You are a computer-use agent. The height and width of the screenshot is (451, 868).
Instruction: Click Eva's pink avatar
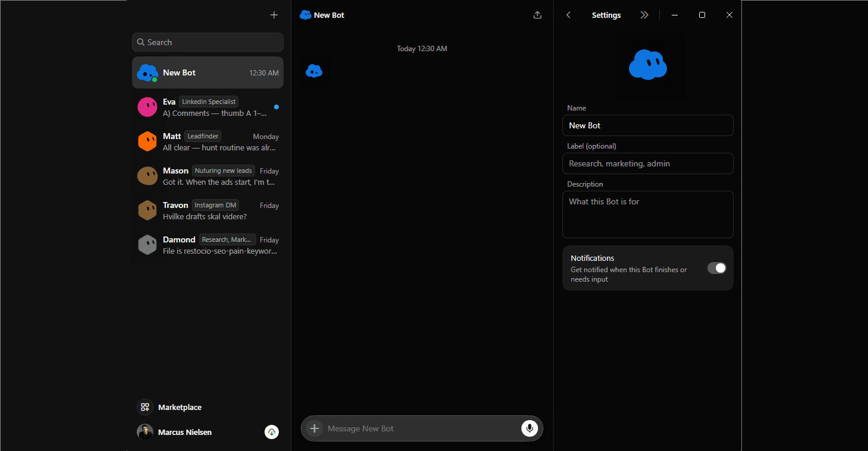(147, 107)
